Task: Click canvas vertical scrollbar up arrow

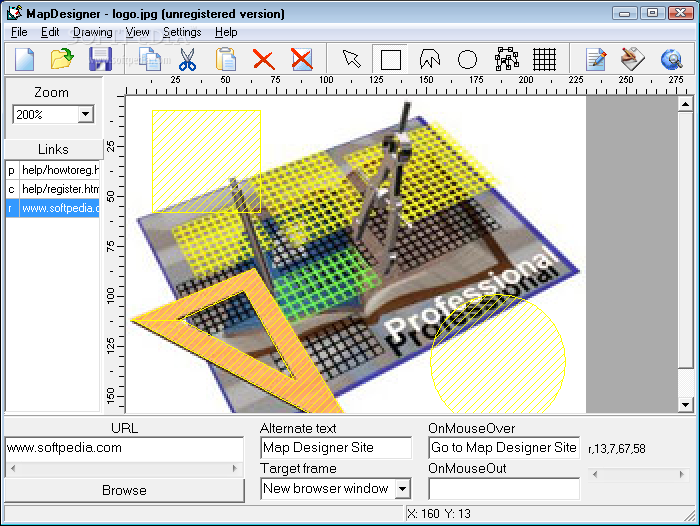Action: point(685,104)
